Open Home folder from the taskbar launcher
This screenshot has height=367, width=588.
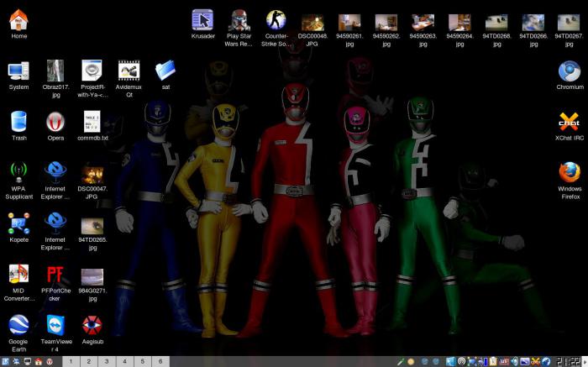pos(39,362)
